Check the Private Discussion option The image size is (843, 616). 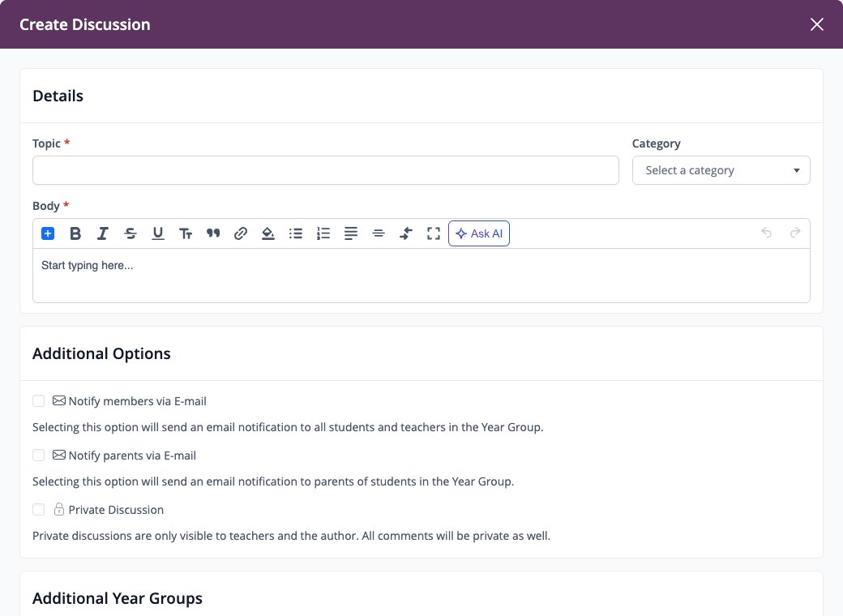(x=38, y=510)
